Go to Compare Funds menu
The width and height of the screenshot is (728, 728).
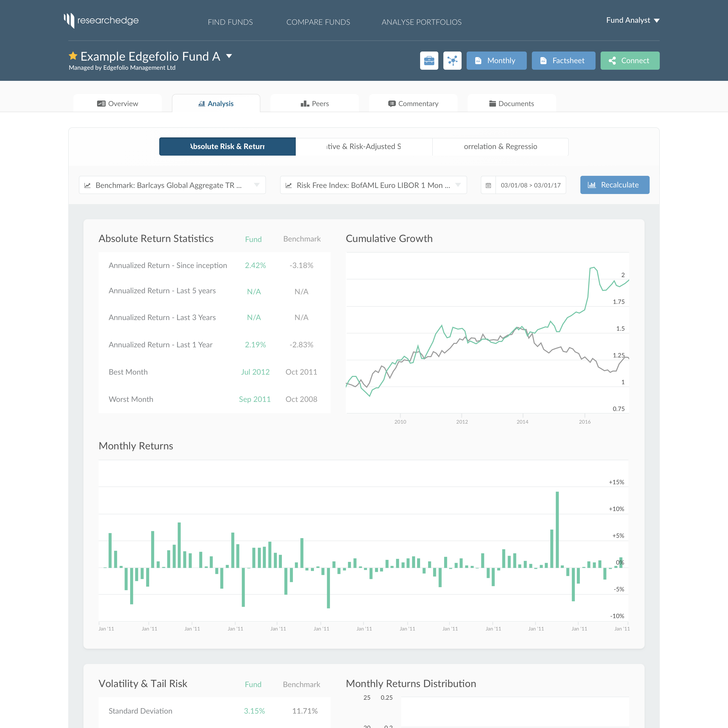tap(318, 22)
